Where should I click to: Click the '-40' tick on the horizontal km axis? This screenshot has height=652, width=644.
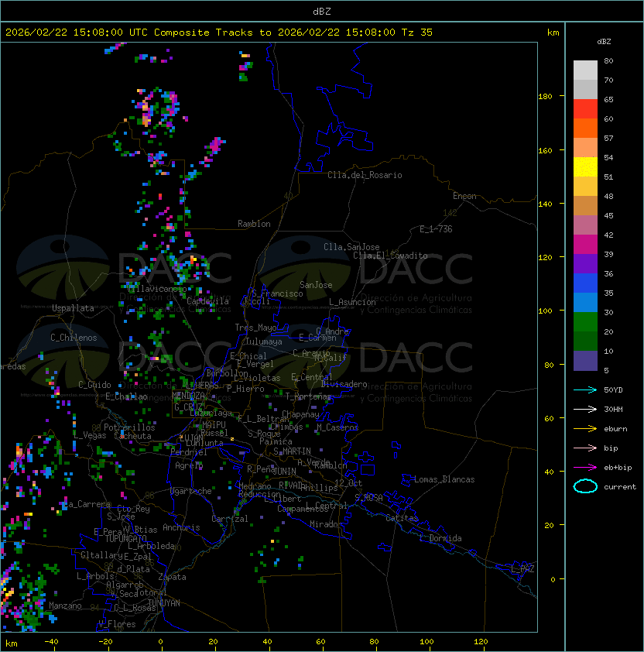pyautogui.click(x=51, y=642)
